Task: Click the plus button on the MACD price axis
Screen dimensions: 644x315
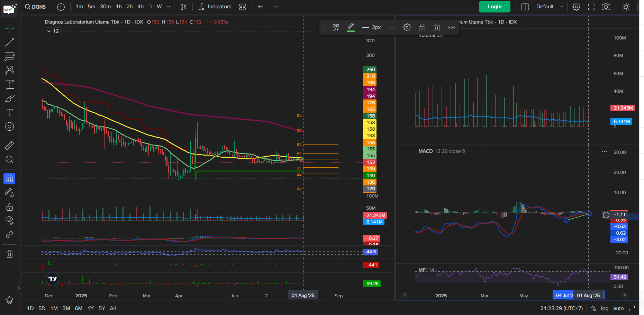Action: [606, 215]
